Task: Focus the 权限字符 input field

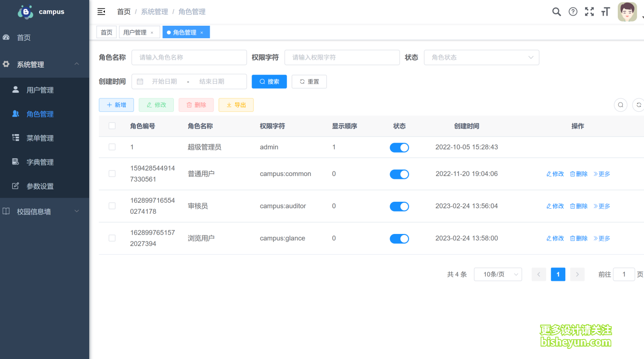Action: [342, 57]
